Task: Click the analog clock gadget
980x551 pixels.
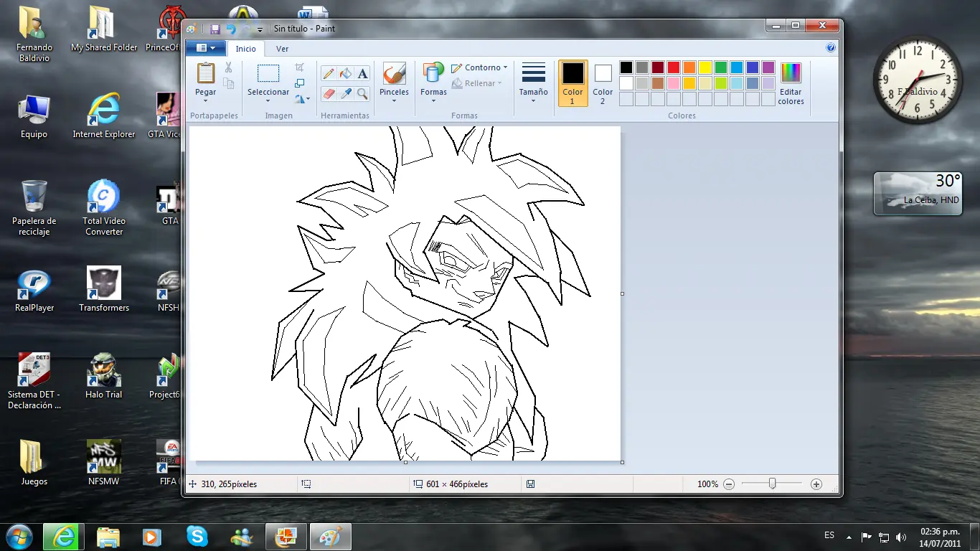Action: (x=918, y=79)
